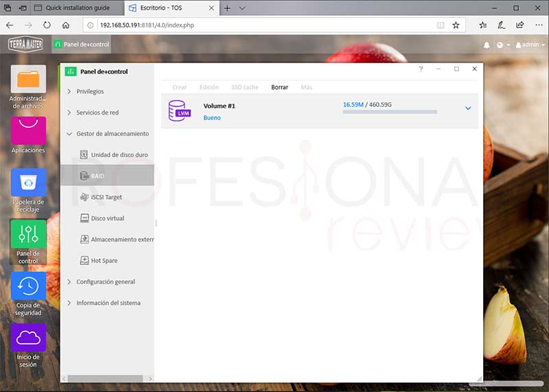Open Administrador de archivos desktop icon

click(28, 87)
